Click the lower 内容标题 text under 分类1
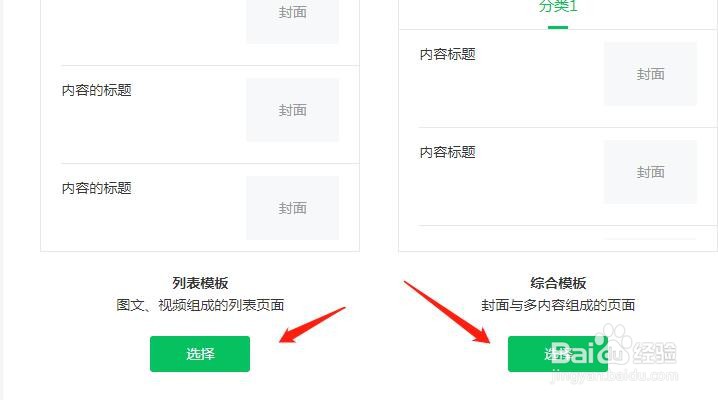Viewport: 718px width, 400px height. (x=447, y=152)
